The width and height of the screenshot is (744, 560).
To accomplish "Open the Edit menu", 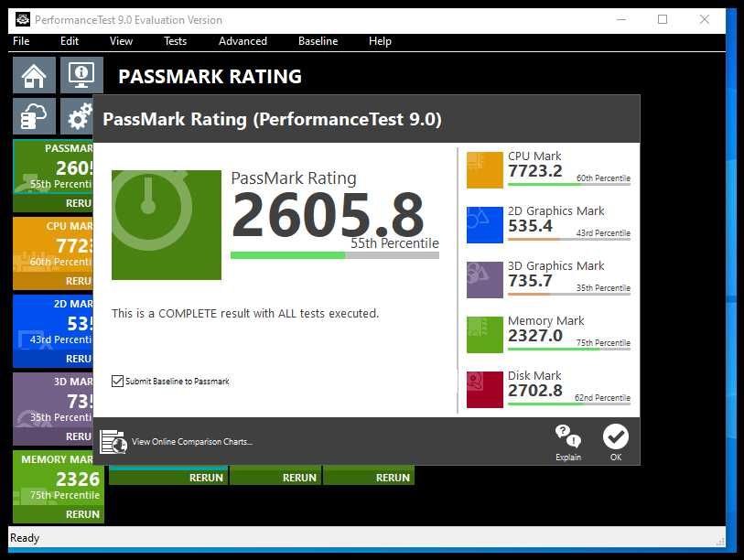I will click(70, 41).
